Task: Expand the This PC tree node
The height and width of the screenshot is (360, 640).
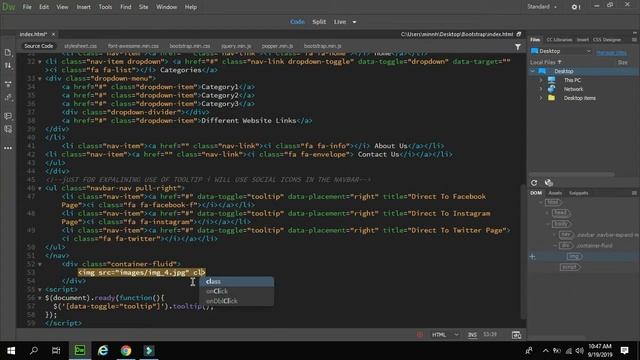Action: 541,80
